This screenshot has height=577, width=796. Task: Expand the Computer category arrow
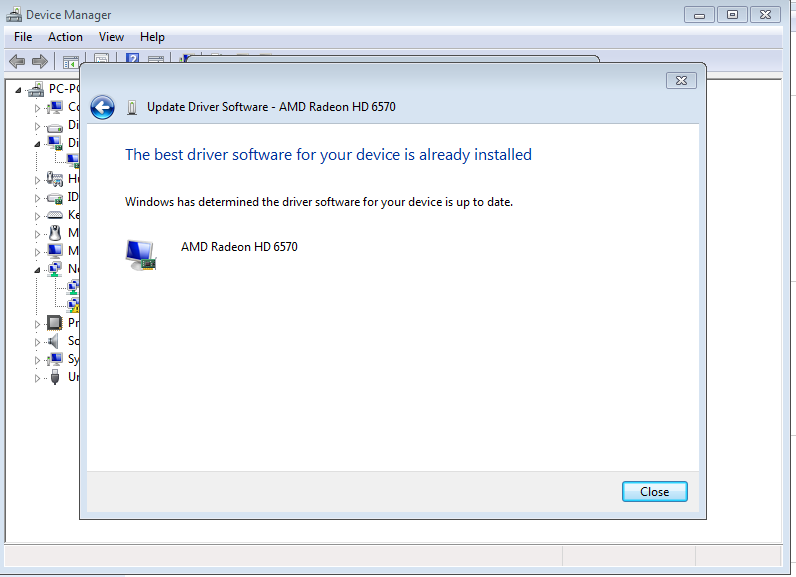pos(37,108)
